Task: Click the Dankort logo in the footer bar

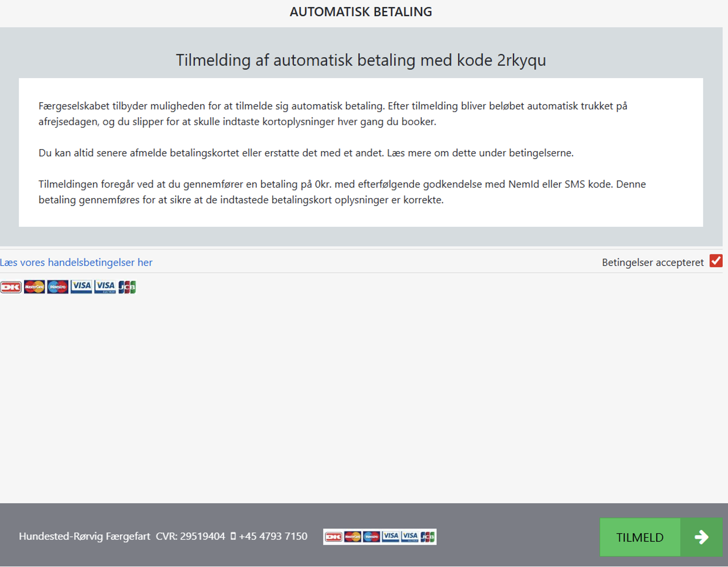Action: click(334, 537)
